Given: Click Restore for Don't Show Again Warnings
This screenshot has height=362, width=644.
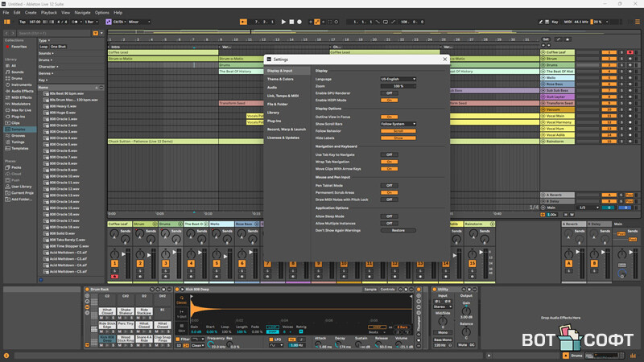Looking at the screenshot, I should click(x=398, y=230).
